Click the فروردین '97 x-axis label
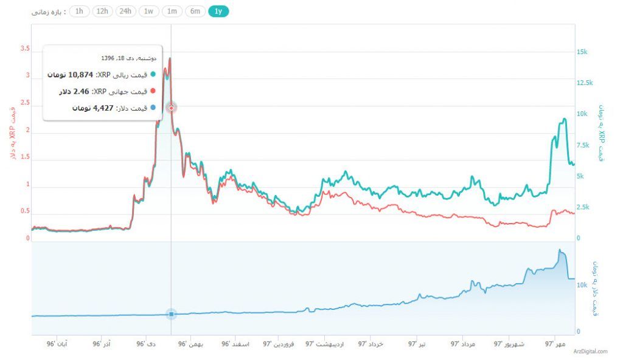623x364 pixels. click(279, 344)
